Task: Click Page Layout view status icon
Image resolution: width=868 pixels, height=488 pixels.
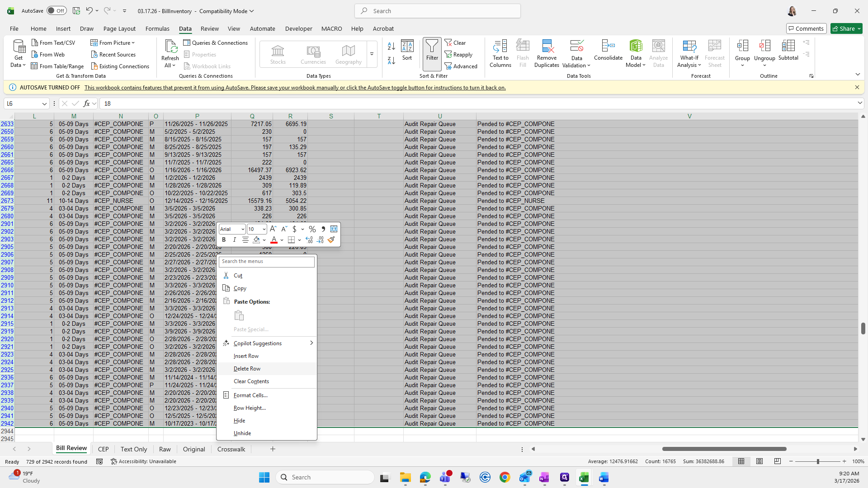Action: [759, 461]
